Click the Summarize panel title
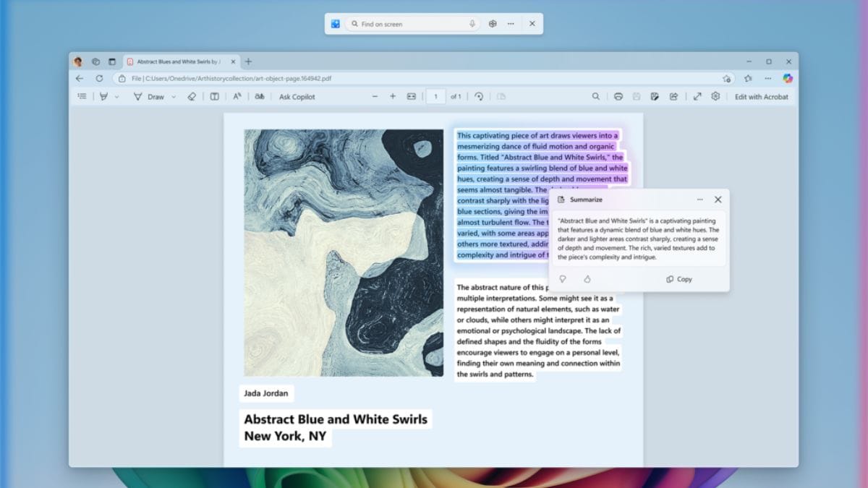 [x=586, y=200]
